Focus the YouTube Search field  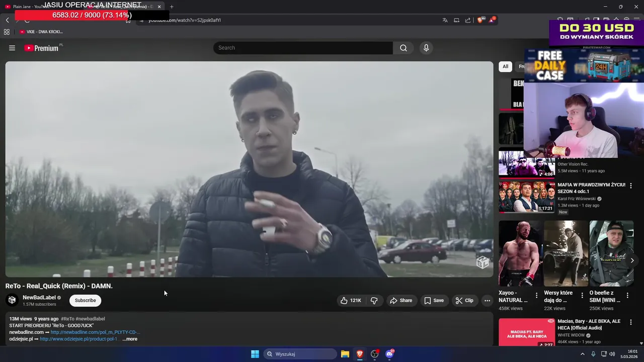(x=303, y=48)
